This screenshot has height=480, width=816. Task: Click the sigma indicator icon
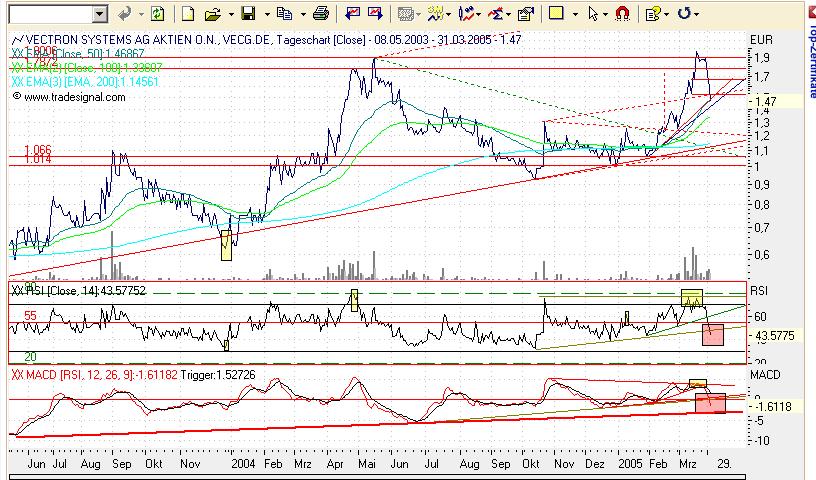[x=496, y=14]
